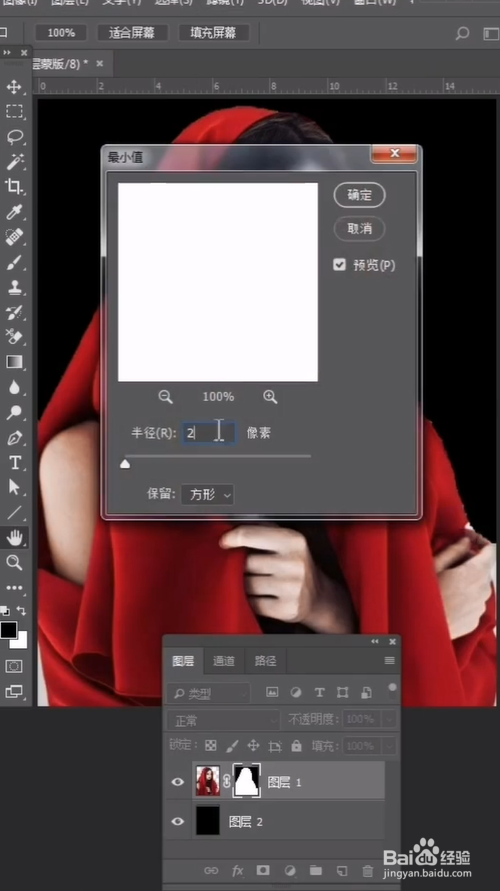The width and height of the screenshot is (500, 891).
Task: Zoom in the Minimum filter preview
Action: click(x=270, y=397)
